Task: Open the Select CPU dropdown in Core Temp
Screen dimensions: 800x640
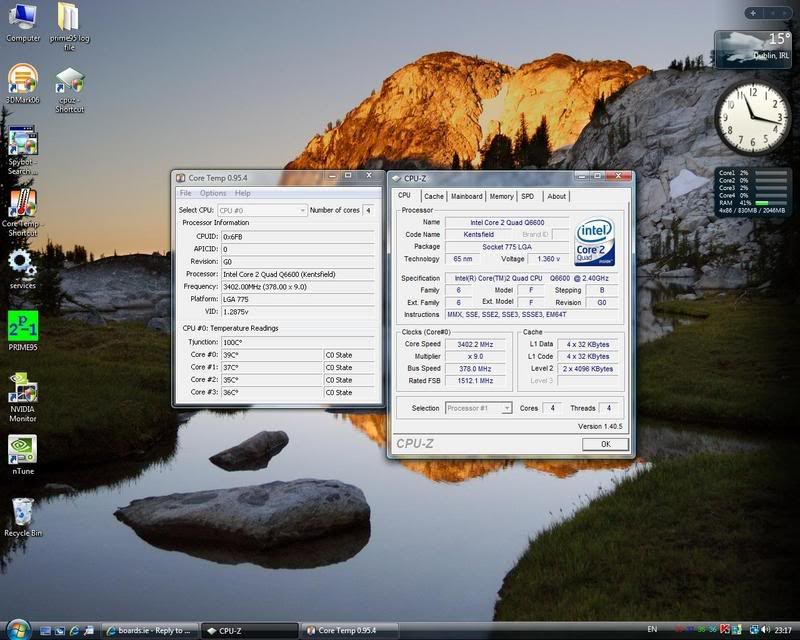Action: (263, 210)
